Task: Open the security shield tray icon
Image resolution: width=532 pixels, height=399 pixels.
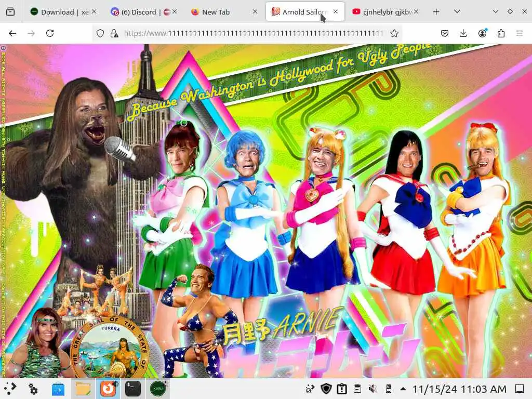Action: pos(326,389)
